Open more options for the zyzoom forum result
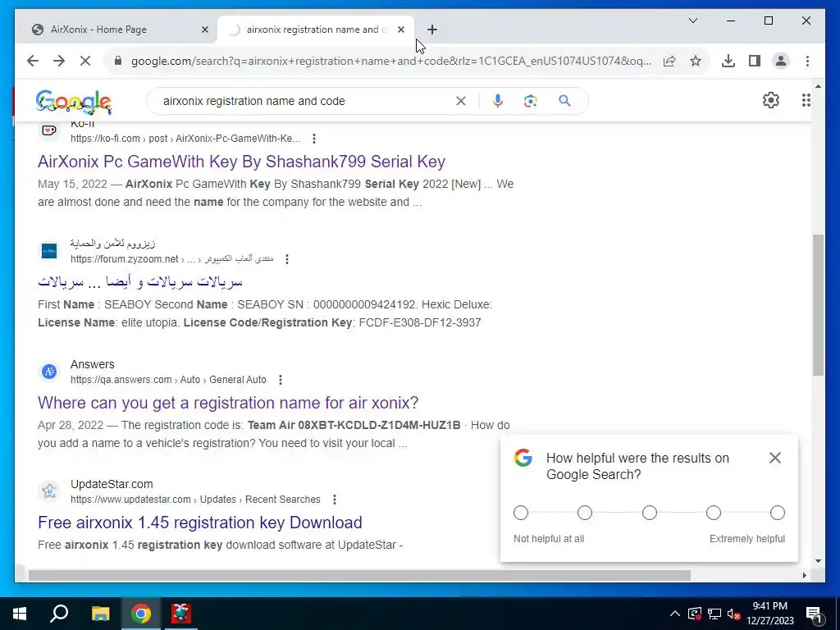This screenshot has width=840, height=630. 287,259
